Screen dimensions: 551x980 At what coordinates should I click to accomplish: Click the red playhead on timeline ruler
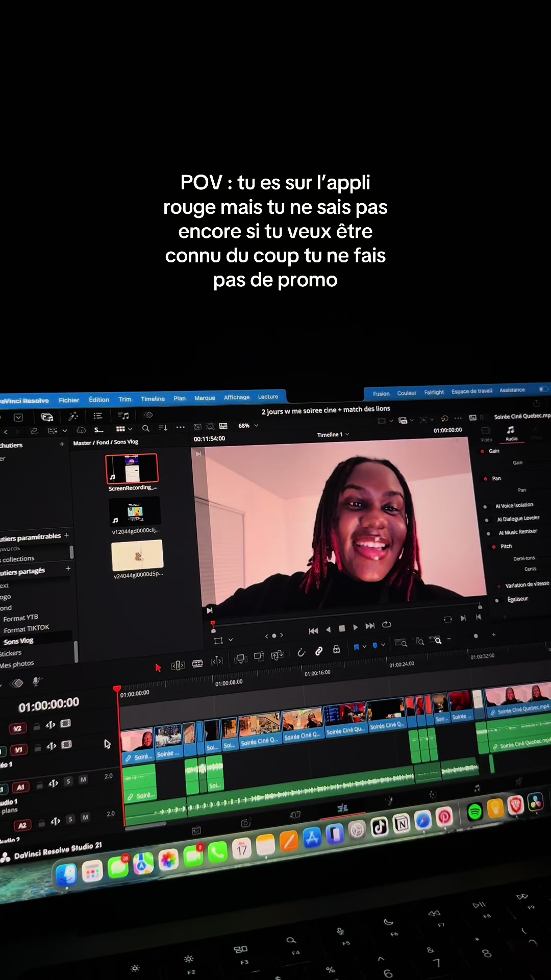(117, 689)
